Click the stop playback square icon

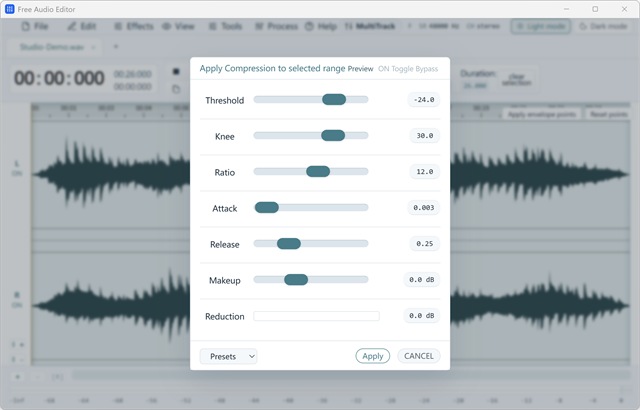click(x=176, y=72)
